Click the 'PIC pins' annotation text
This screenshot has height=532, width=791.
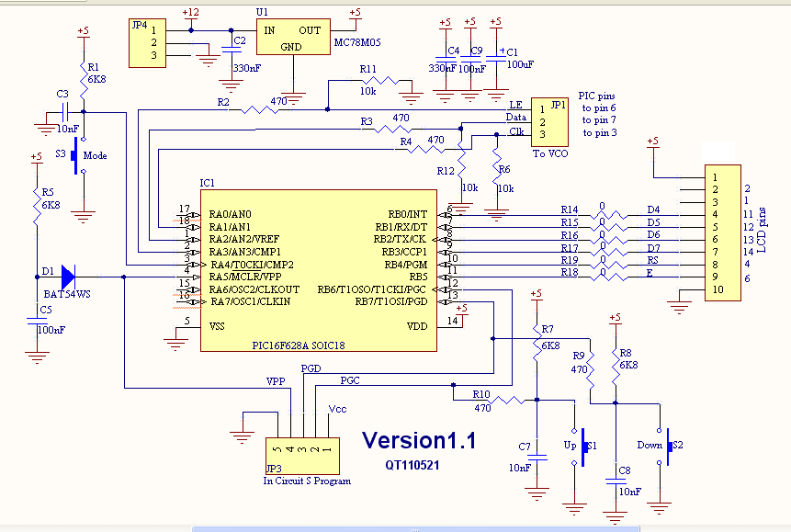click(597, 95)
